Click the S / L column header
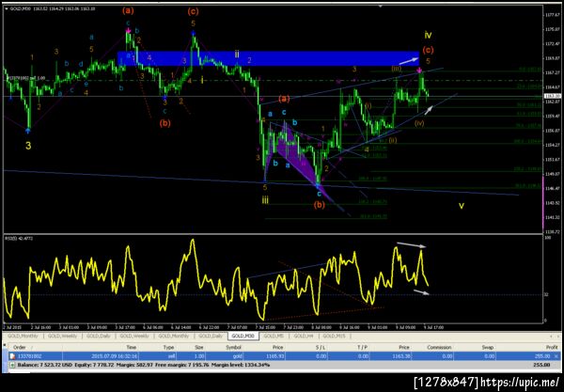 click(x=321, y=347)
